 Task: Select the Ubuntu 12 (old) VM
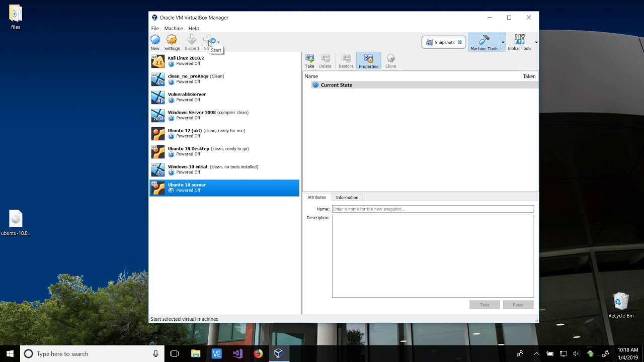tap(224, 133)
